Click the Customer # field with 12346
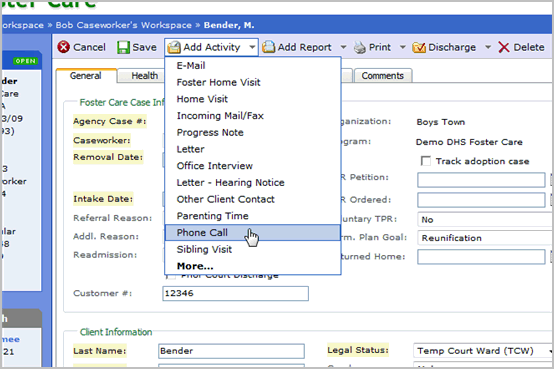Viewport: 554px width, 369px height. point(235,293)
